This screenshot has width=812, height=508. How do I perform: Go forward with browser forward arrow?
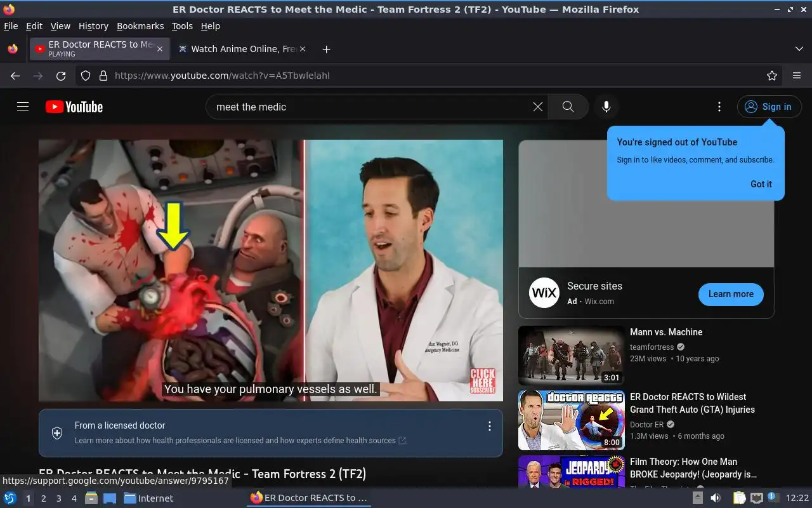pyautogui.click(x=38, y=76)
